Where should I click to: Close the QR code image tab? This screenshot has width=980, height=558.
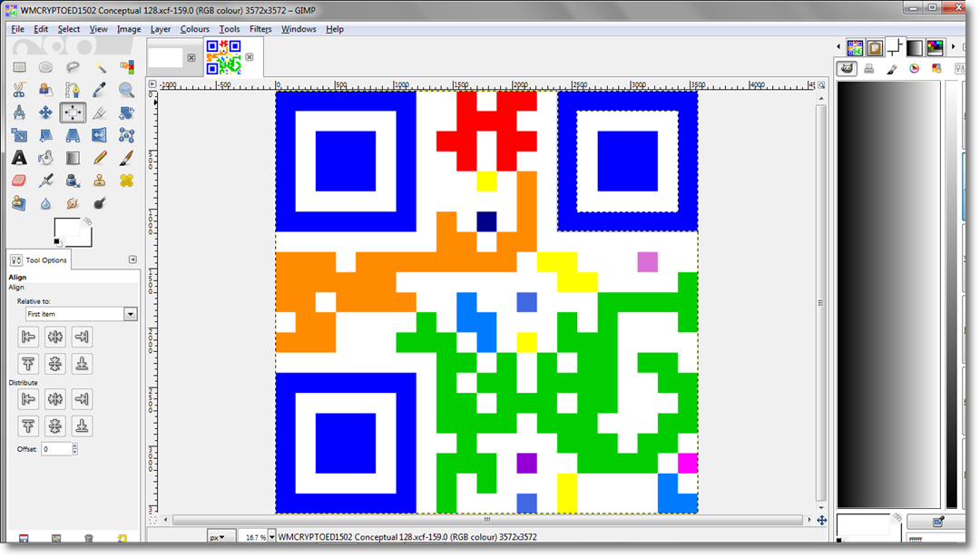[x=250, y=57]
